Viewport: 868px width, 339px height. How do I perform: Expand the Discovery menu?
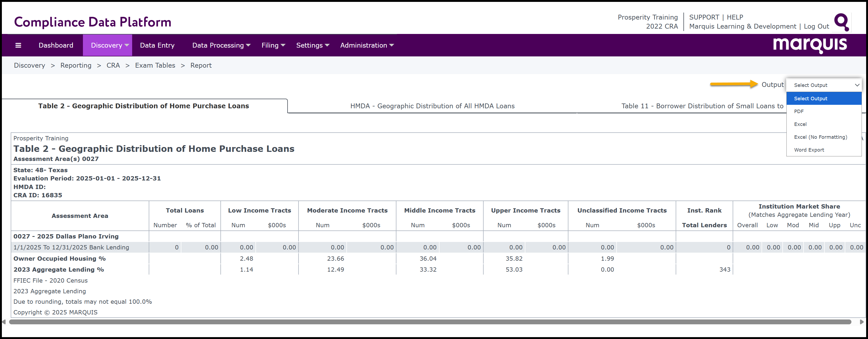point(107,45)
